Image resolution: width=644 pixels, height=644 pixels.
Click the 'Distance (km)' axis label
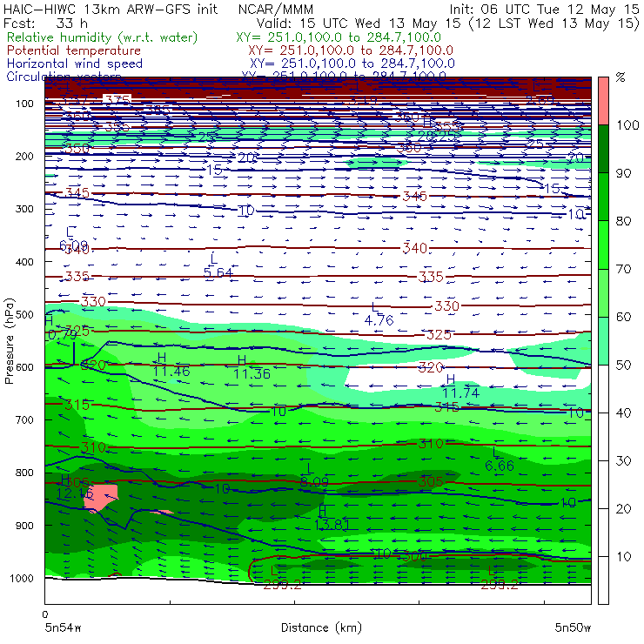point(321,627)
